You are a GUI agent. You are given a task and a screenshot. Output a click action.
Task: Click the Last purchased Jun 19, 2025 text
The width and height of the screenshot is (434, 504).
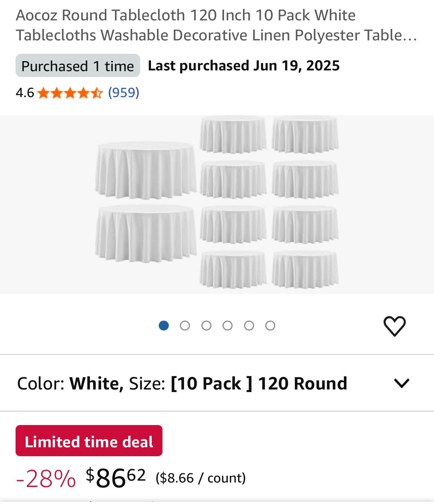click(x=244, y=66)
